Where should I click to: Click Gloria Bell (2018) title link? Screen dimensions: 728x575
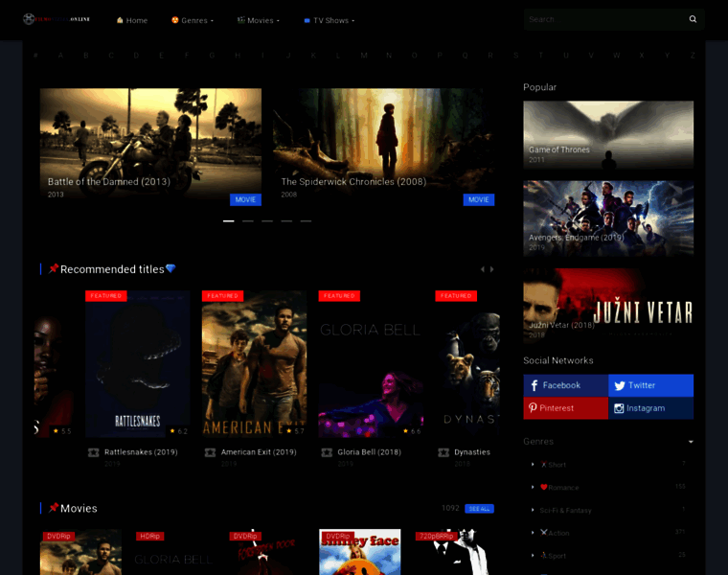[x=369, y=452]
